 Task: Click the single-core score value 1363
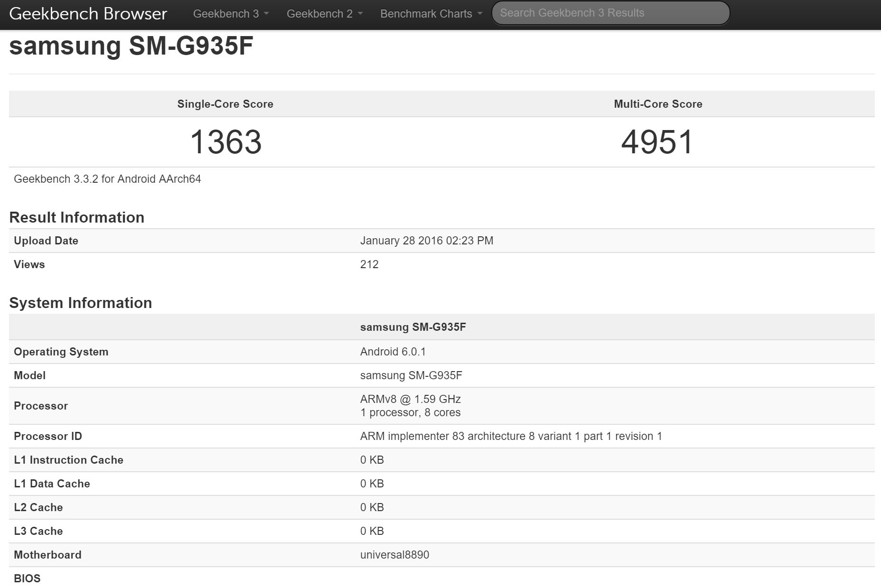click(225, 142)
